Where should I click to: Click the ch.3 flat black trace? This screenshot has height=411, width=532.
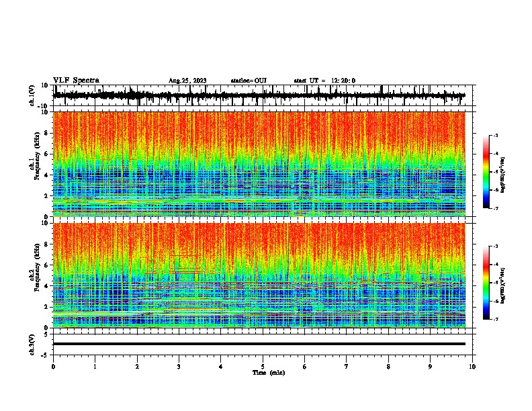point(259,344)
